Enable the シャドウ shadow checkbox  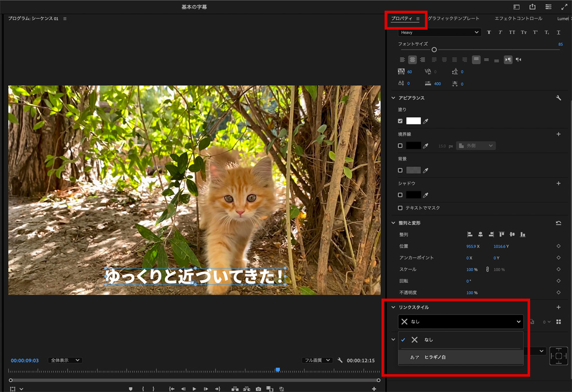[400, 195]
